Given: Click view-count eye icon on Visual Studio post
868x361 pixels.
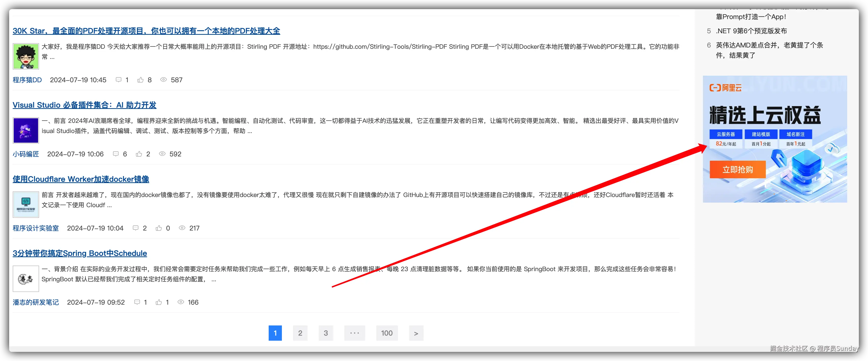Looking at the screenshot, I should [162, 154].
